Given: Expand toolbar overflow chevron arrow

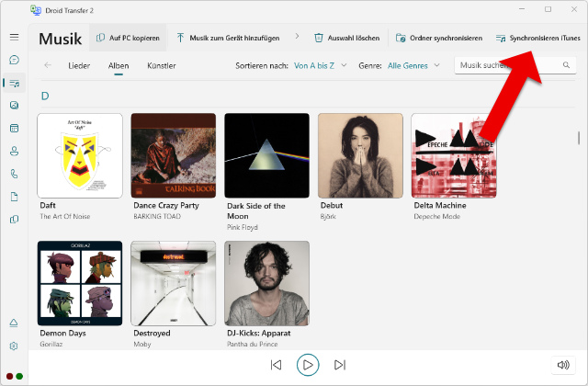Looking at the screenshot, I should [x=297, y=36].
